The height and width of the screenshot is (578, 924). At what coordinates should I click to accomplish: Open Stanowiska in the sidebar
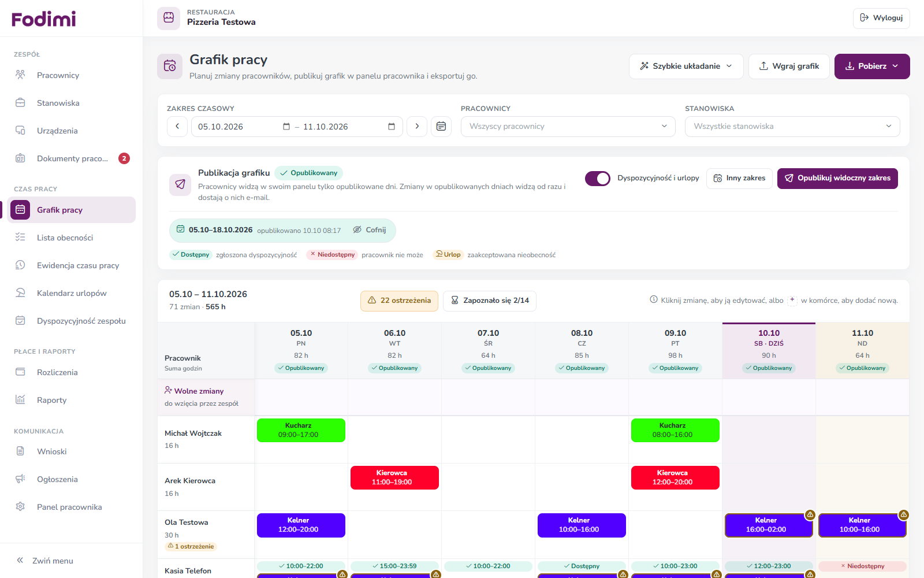coord(72,103)
